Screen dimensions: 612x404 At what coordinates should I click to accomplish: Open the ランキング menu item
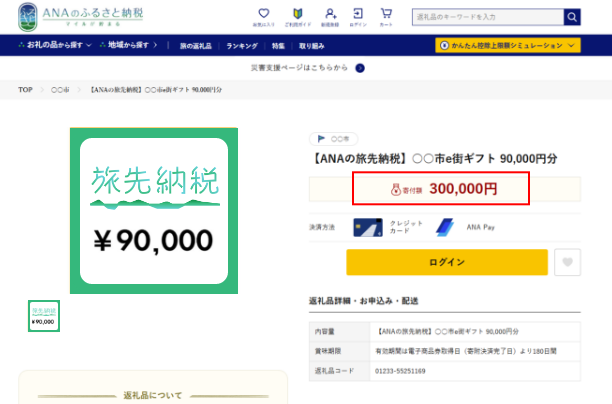point(242,46)
